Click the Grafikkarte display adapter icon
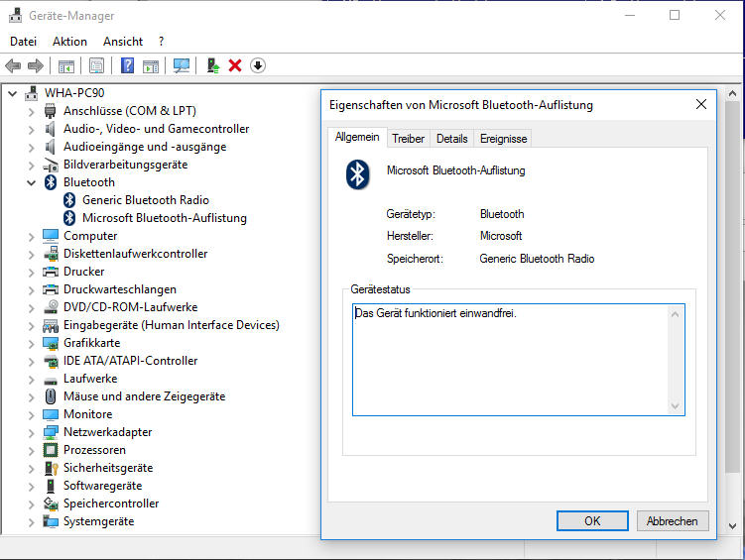Screen dimensions: 745x560 51,343
